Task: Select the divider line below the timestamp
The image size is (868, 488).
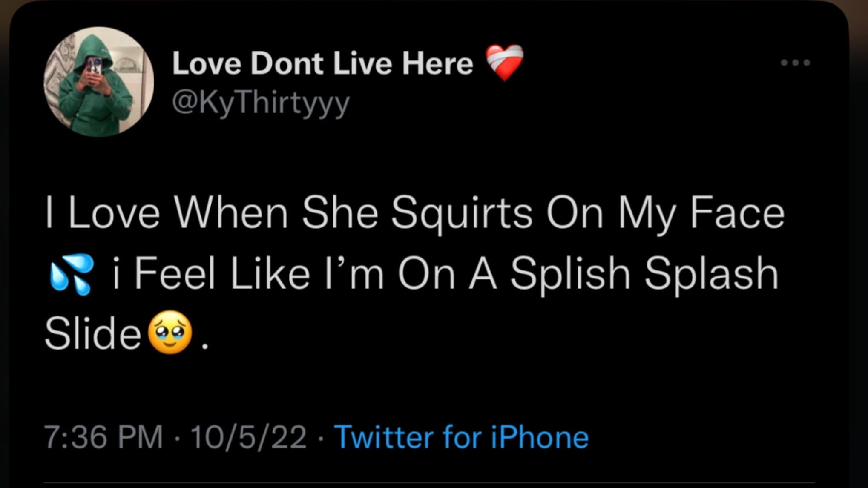Action: [429, 484]
